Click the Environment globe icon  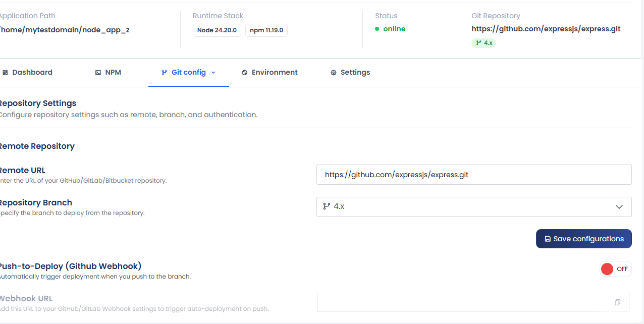click(244, 73)
